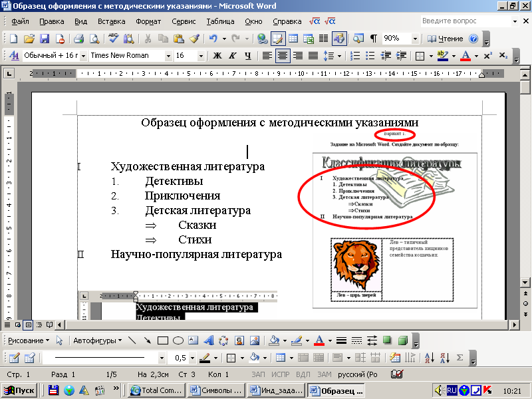The image size is (532, 399).
Task: Open the Правка menu
Action: [x=52, y=21]
